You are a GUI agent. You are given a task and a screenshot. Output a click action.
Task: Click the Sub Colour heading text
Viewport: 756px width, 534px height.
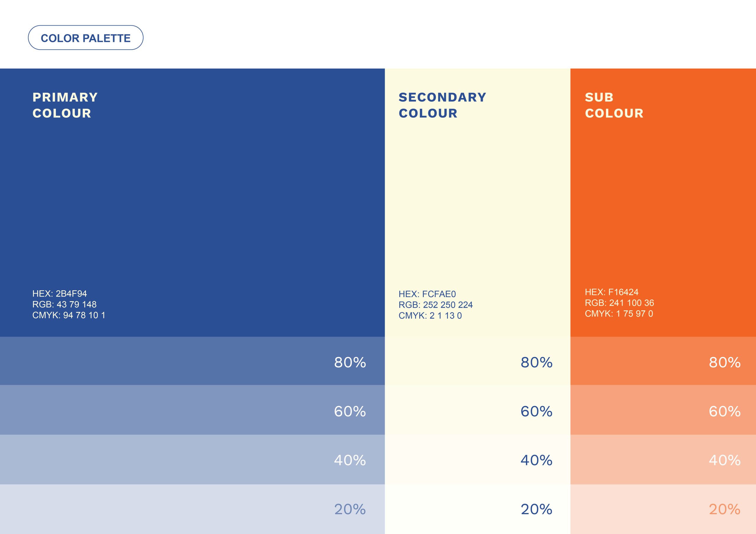coord(614,105)
